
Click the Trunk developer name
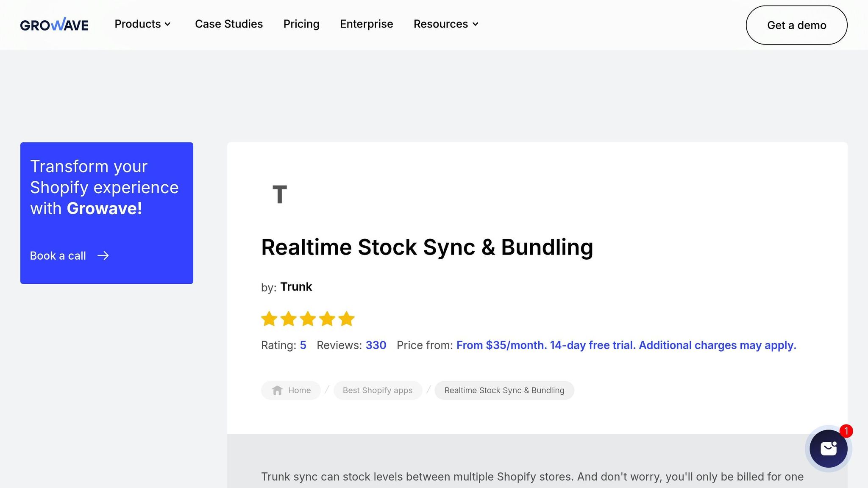pyautogui.click(x=296, y=287)
